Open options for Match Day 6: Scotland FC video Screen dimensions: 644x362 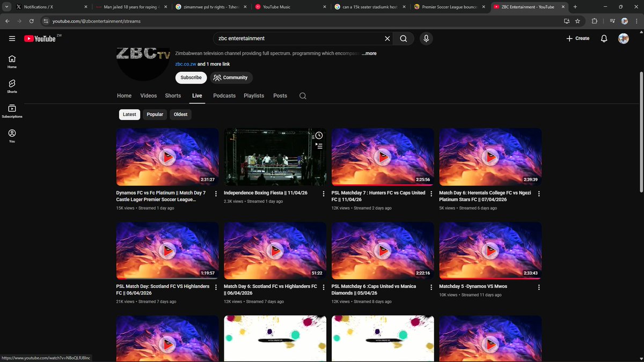(x=324, y=287)
